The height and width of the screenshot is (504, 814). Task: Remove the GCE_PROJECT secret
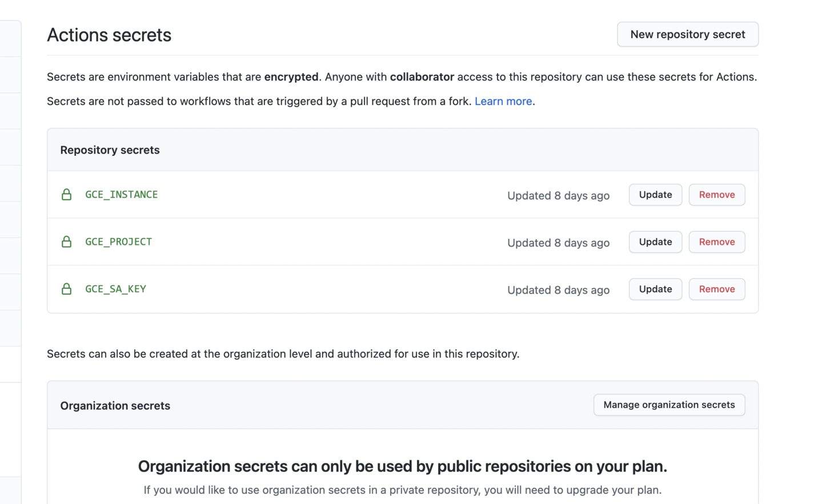(x=716, y=242)
